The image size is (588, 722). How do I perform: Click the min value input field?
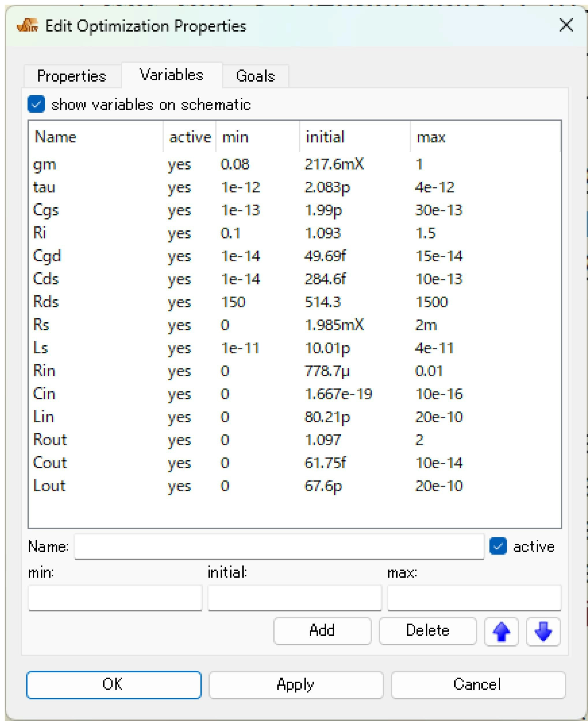(x=115, y=598)
